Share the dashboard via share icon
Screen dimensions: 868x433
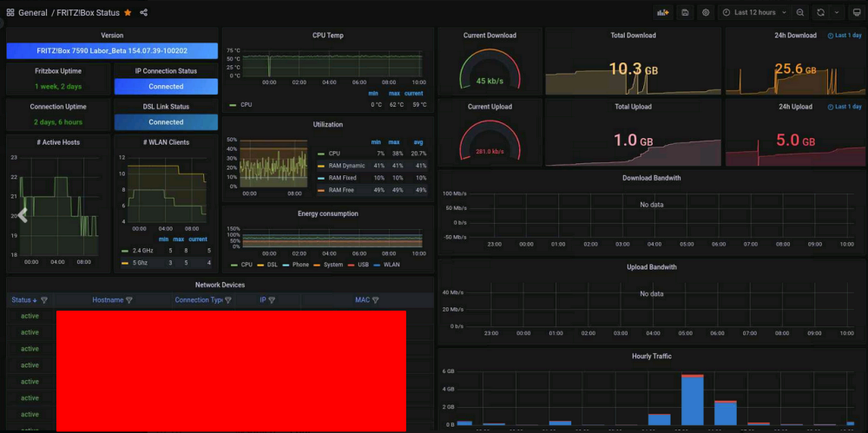[x=144, y=12]
